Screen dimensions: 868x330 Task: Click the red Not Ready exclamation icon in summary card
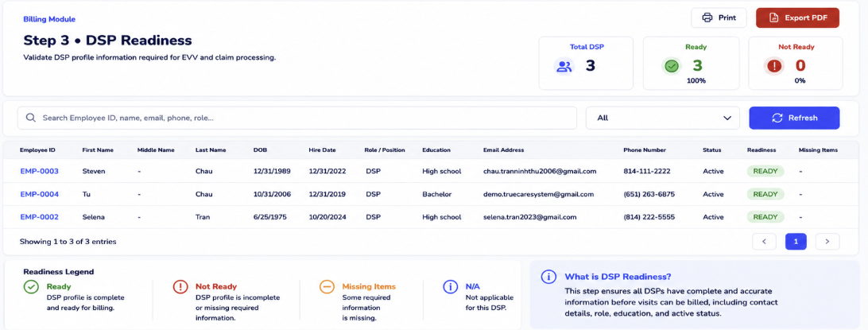pos(774,67)
